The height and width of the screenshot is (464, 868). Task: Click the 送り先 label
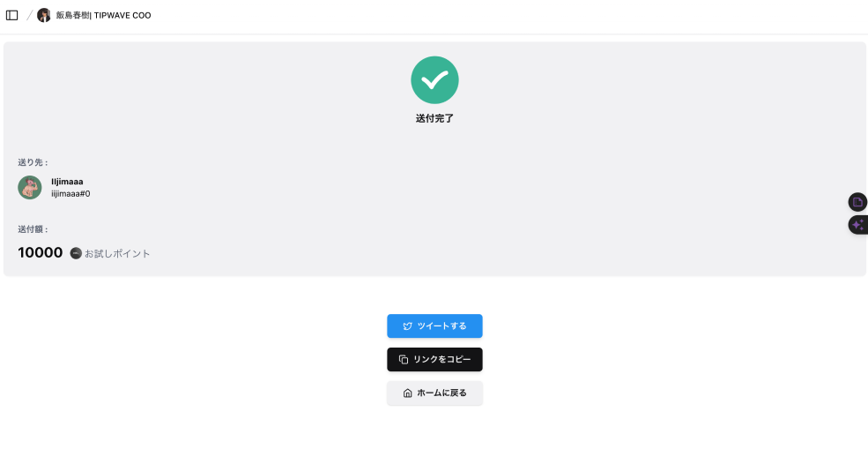(x=33, y=162)
